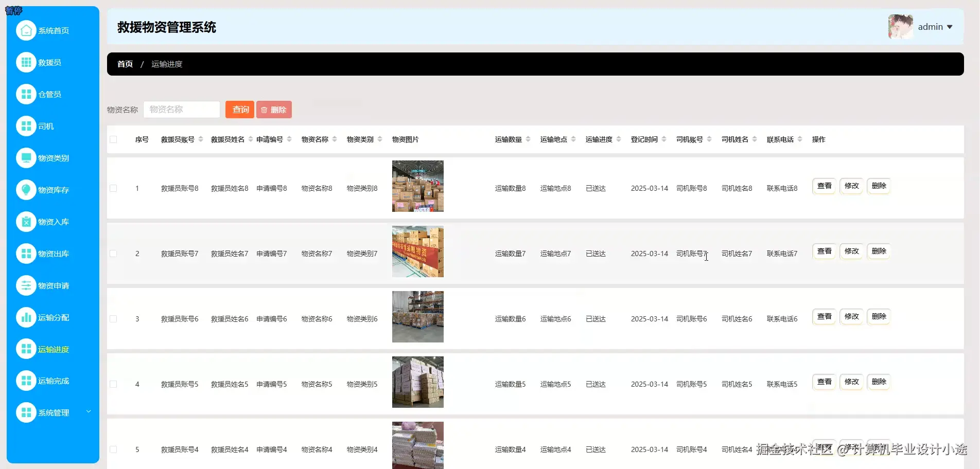
Task: Check the row 救援员账号4 checkbox
Action: point(113,449)
